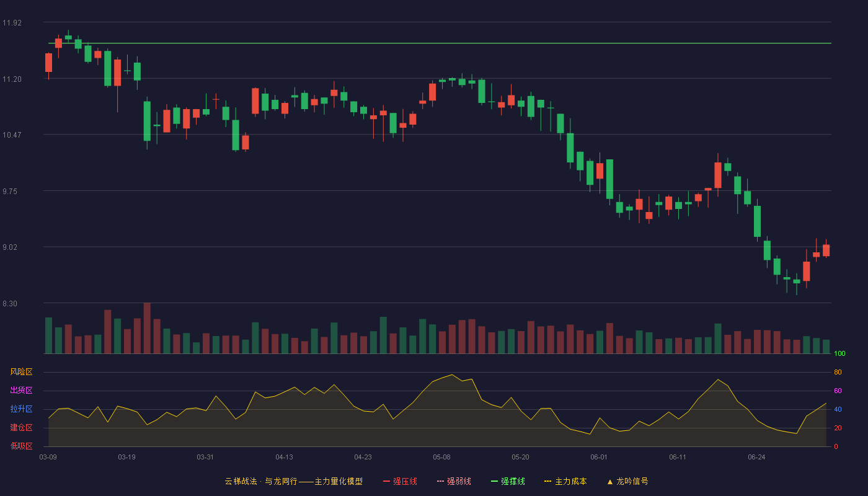Click the red 0 indicator axis value

point(836,446)
